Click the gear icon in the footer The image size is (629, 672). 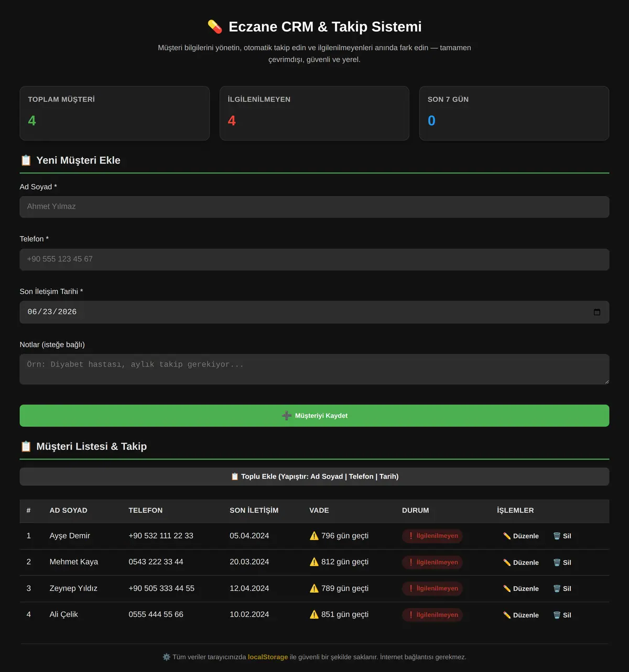(x=167, y=657)
